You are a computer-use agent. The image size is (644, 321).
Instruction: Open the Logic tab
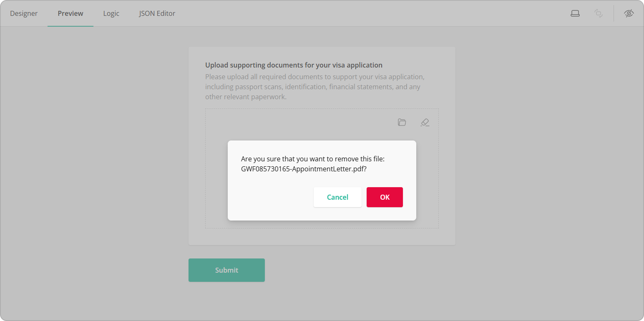point(111,13)
